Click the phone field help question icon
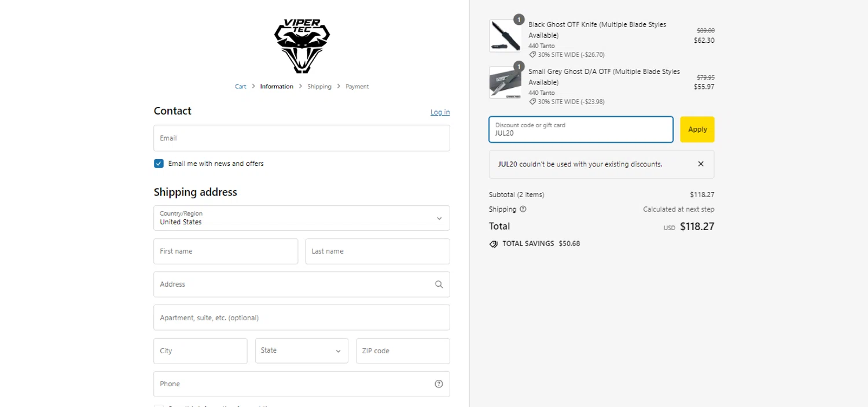The width and height of the screenshot is (868, 407). 439,384
